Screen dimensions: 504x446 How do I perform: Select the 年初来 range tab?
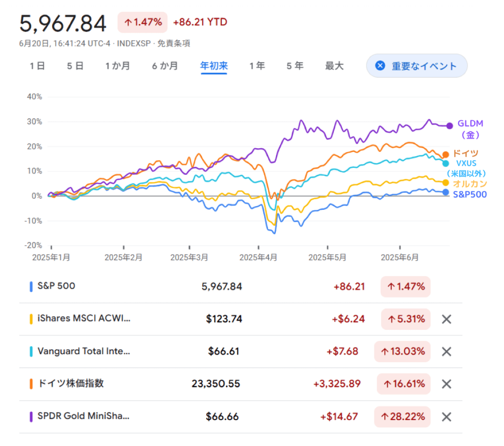(214, 66)
